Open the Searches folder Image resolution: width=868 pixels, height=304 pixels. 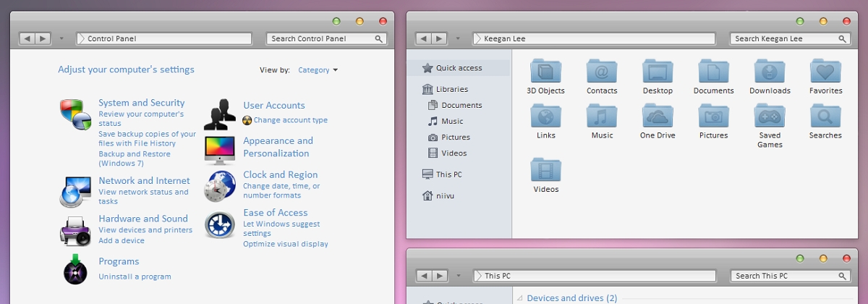pos(825,116)
